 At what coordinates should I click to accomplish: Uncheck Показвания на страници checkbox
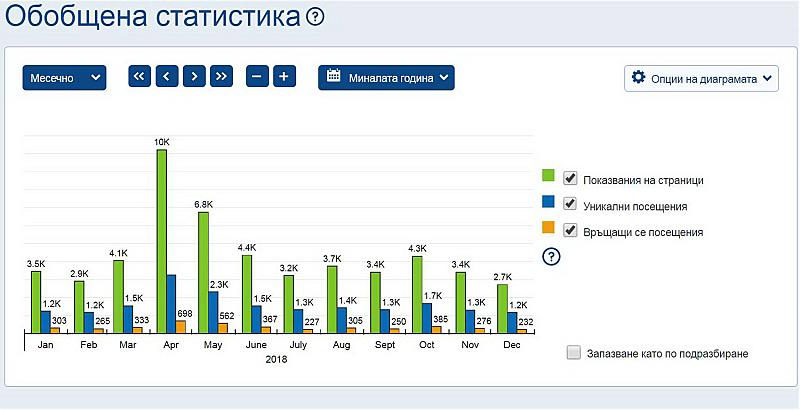(571, 178)
